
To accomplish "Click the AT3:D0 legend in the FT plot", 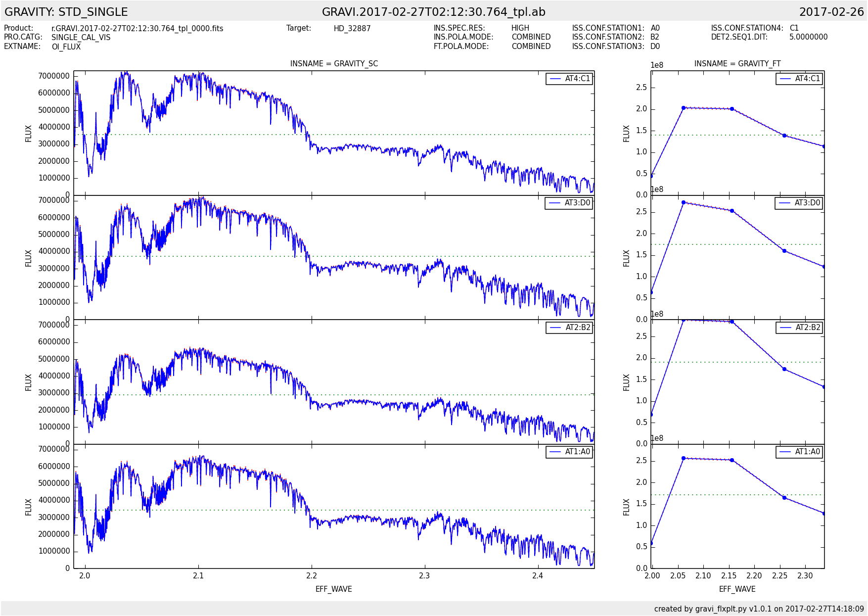I will 799,203.
